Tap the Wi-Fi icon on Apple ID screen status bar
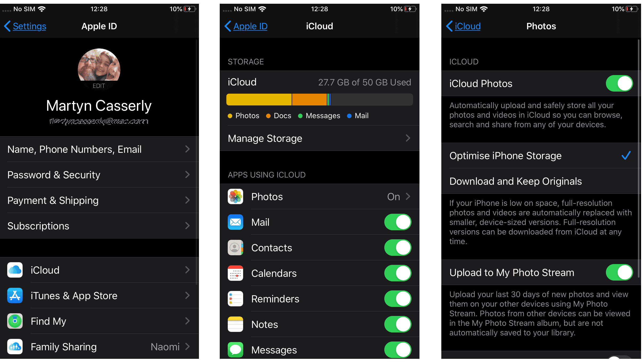Viewport: 644px width, 362px height. [42, 9]
